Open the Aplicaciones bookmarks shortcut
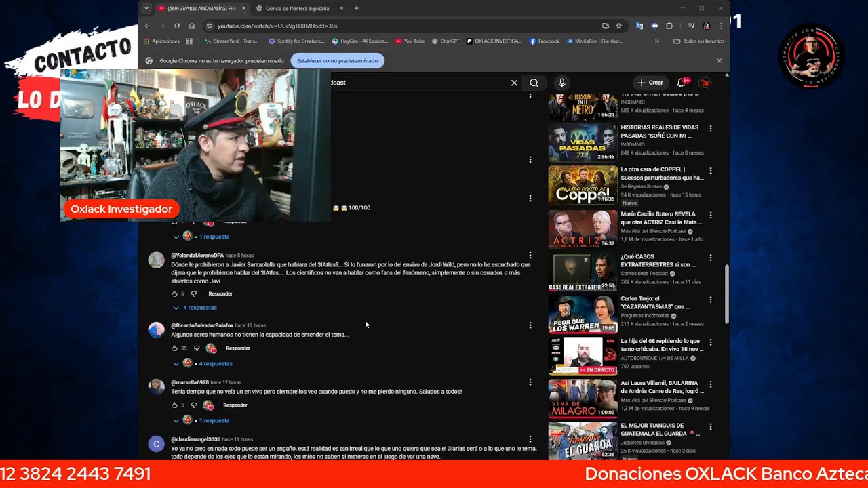The height and width of the screenshot is (488, 868). 162,41
